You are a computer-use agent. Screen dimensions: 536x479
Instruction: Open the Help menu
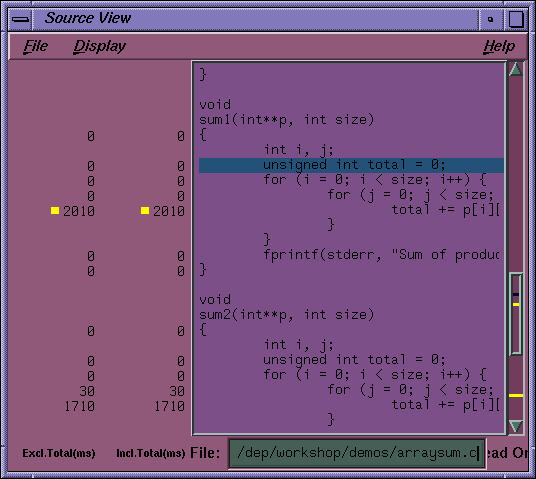(499, 46)
